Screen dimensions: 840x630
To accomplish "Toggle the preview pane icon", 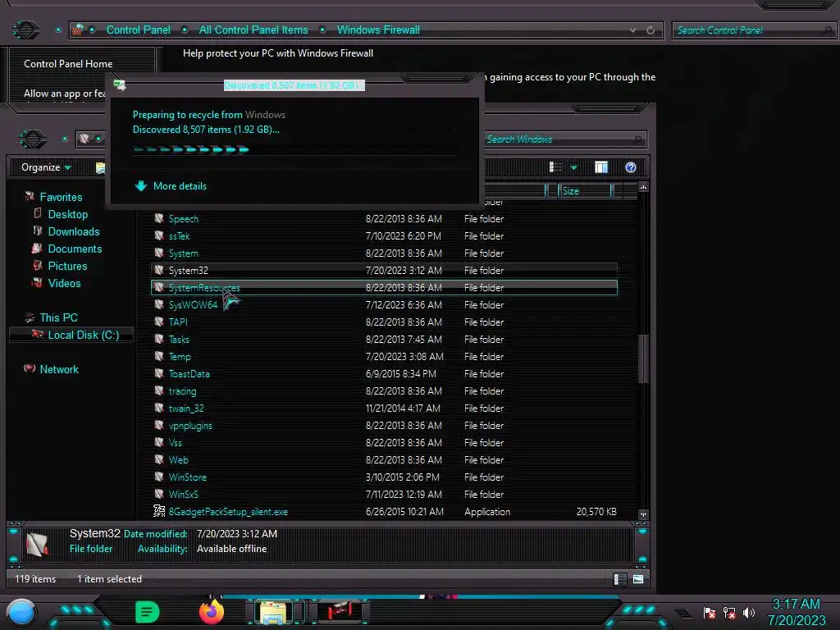I will tap(601, 167).
